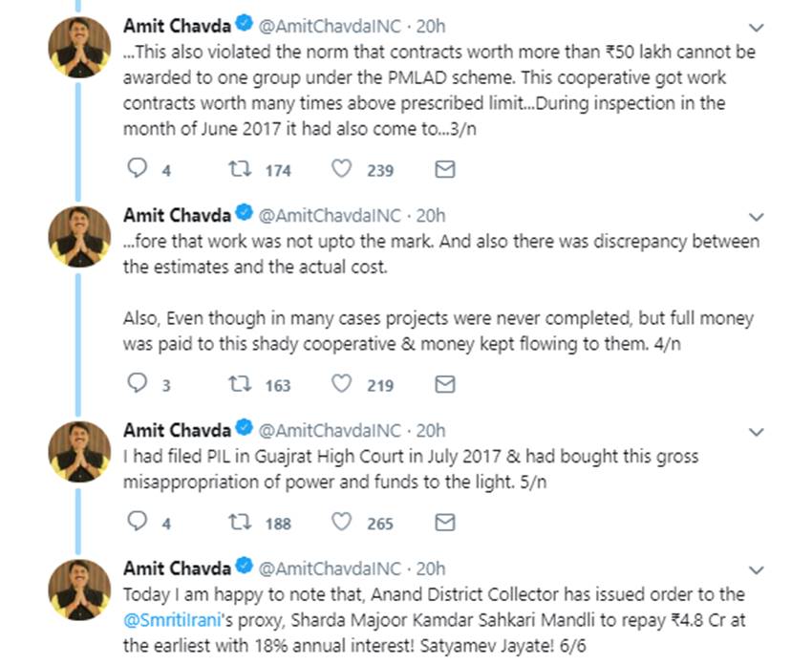The image size is (812, 665).
Task: Reply to the 3/n tweet
Action: point(138,170)
